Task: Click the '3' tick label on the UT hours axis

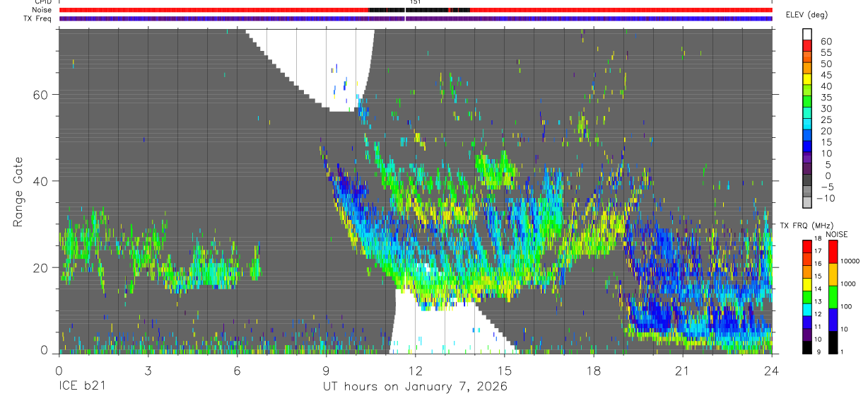Action: point(148,371)
